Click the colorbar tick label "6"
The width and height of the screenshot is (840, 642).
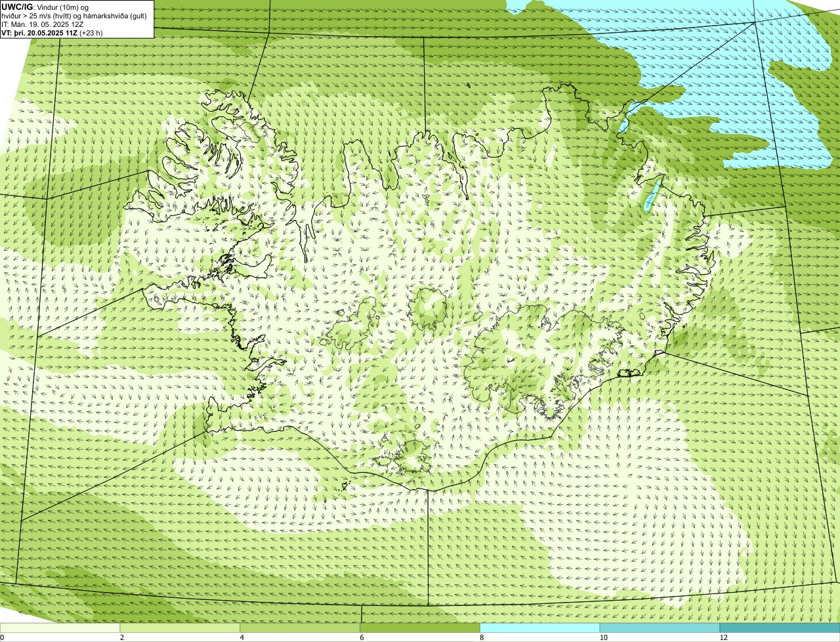362,637
